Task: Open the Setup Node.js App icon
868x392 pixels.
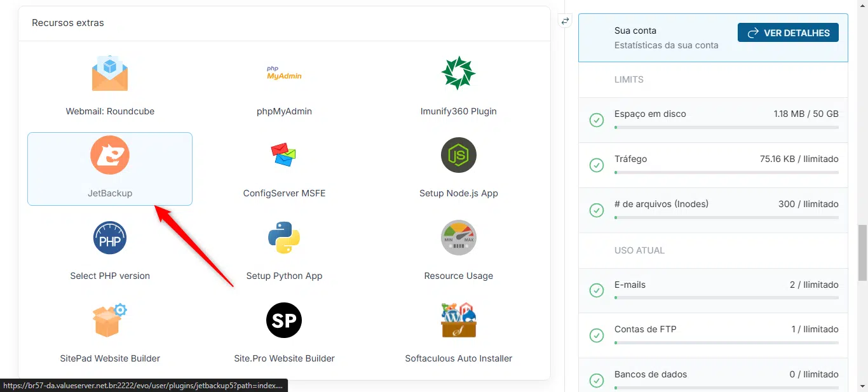Action: tap(458, 155)
